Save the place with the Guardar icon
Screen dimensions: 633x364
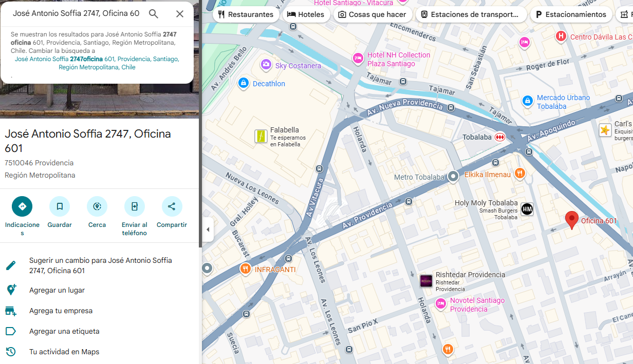point(60,206)
